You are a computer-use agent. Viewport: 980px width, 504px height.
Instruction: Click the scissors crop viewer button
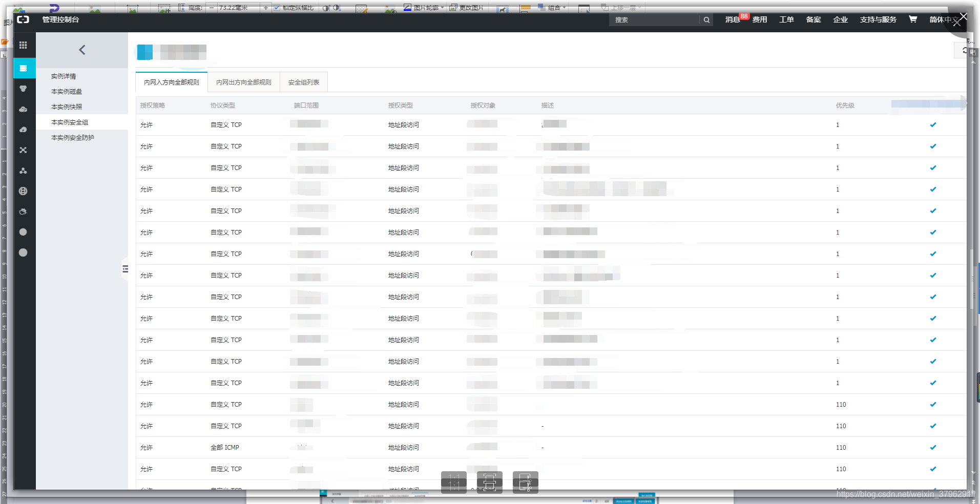pos(526,482)
